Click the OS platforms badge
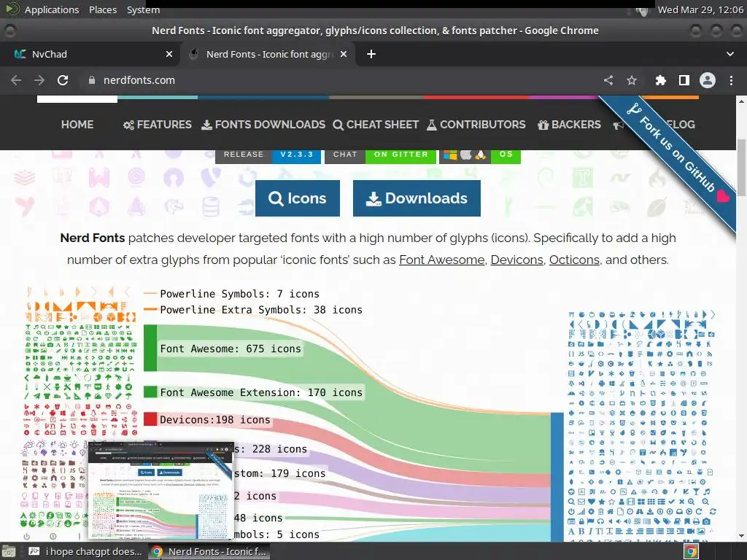 [x=480, y=155]
